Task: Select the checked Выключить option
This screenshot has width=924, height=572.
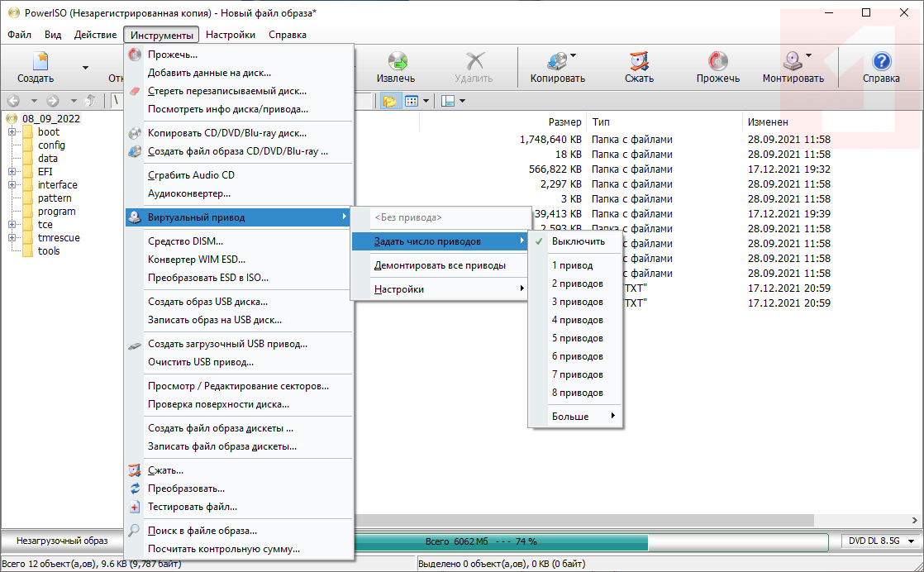Action: 575,241
